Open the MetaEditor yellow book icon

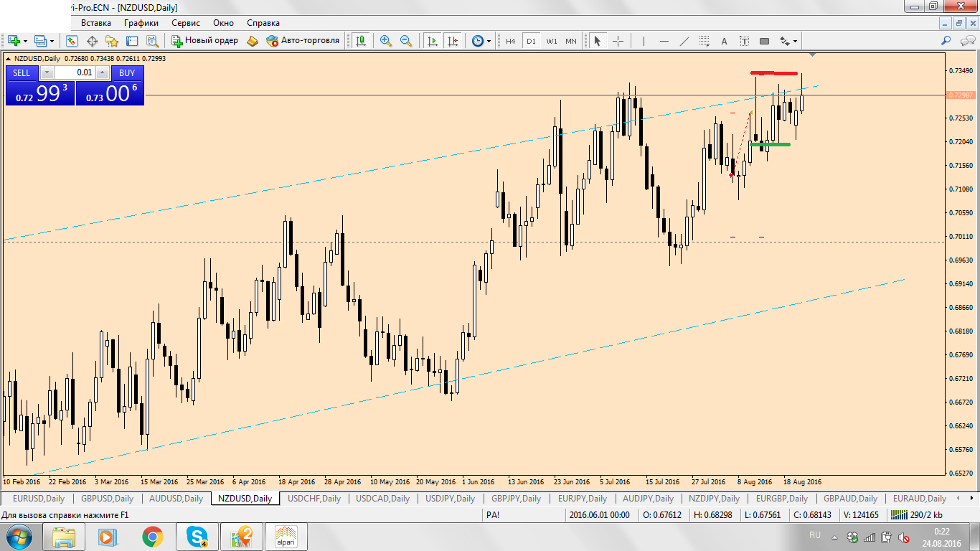click(x=252, y=41)
